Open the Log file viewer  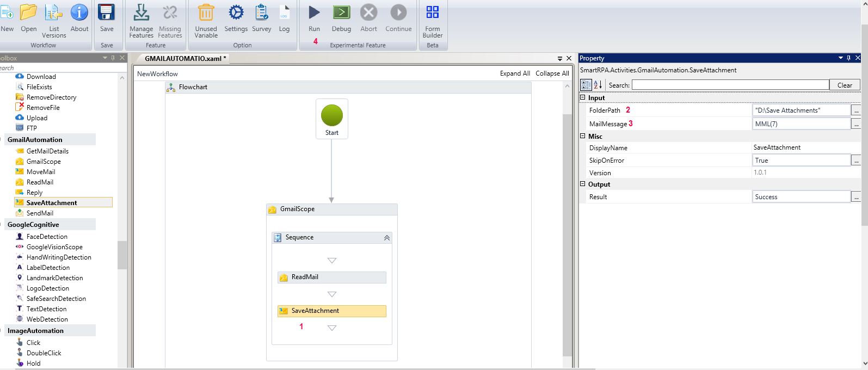[284, 13]
